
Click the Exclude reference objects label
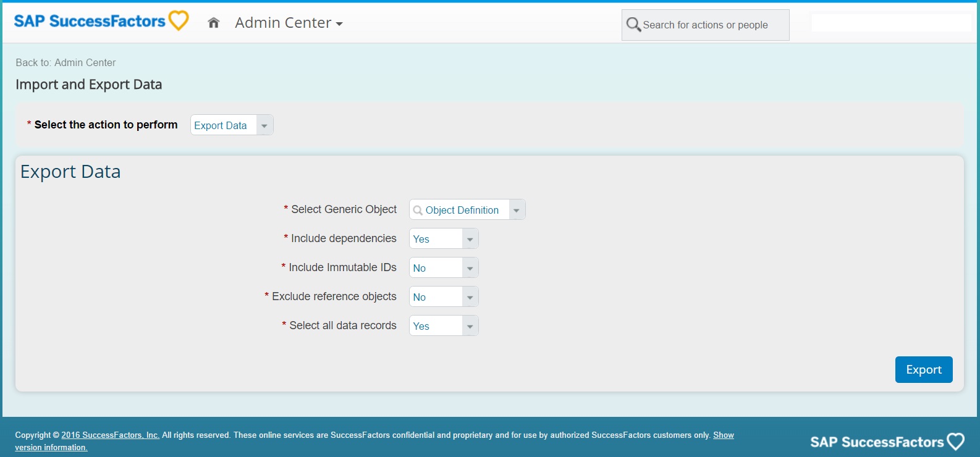(334, 296)
